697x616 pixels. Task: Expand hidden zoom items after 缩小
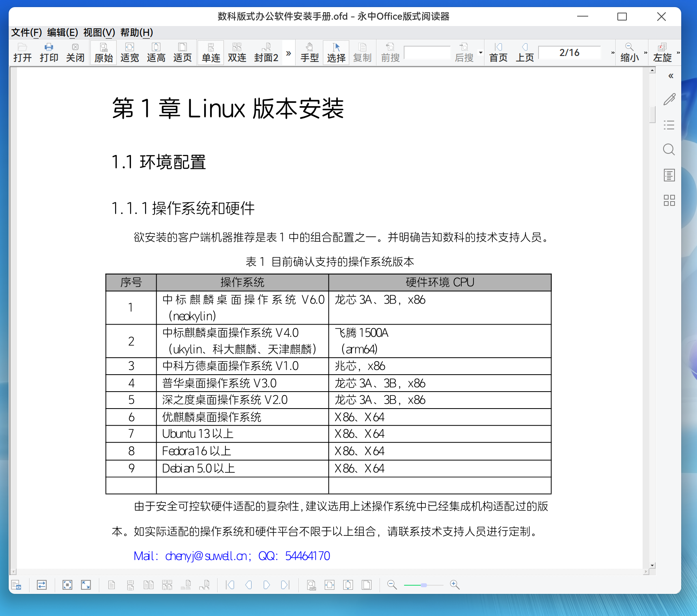pos(645,52)
